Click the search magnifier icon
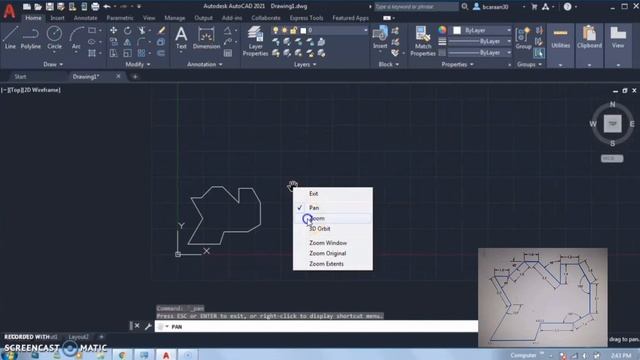 (x=465, y=7)
